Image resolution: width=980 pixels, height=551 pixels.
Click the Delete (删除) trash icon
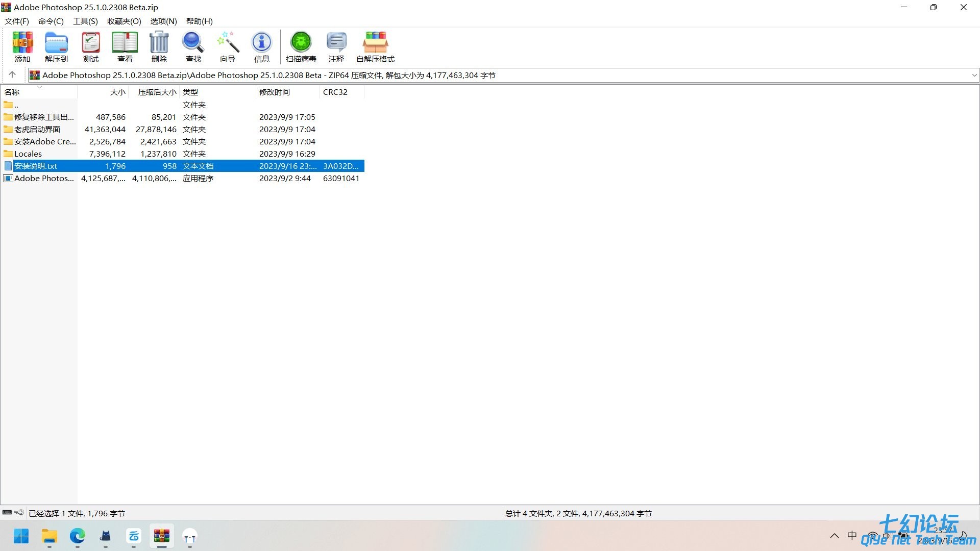[x=159, y=47]
